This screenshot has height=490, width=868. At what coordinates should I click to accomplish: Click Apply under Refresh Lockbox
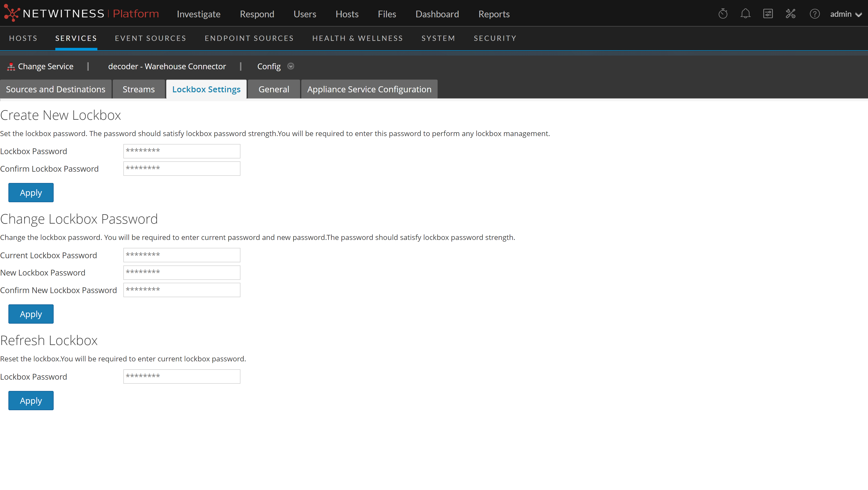31,401
